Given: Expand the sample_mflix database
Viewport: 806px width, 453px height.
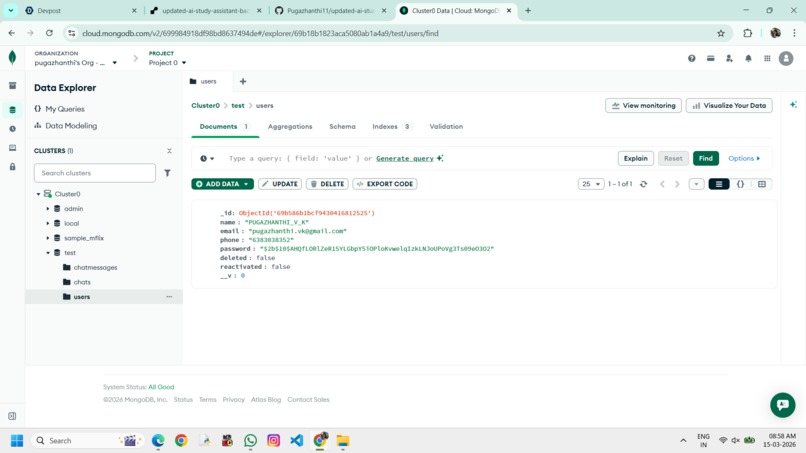Looking at the screenshot, I should point(48,238).
